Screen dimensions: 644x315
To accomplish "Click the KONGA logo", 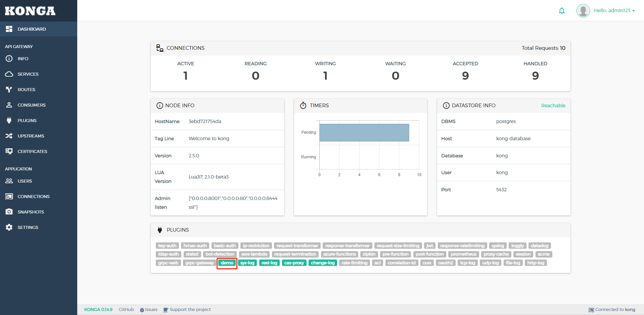I will 30,11.
